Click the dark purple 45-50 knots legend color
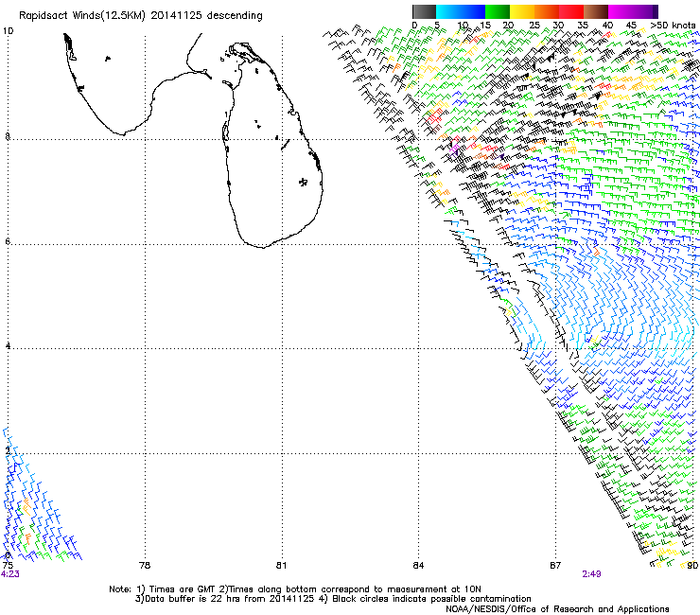Image resolution: width=700 pixels, height=615 pixels. point(645,11)
